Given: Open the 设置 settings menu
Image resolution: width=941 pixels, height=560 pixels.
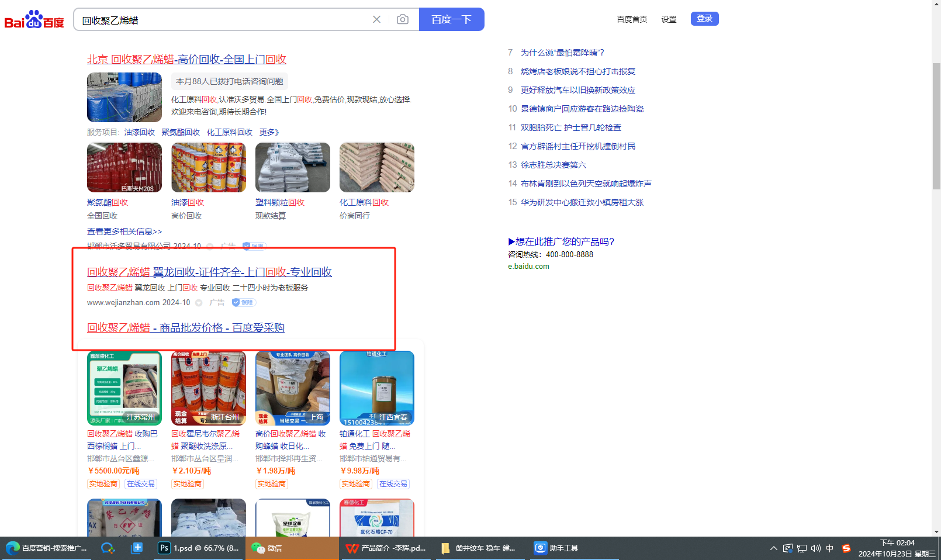Looking at the screenshot, I should click(x=669, y=19).
